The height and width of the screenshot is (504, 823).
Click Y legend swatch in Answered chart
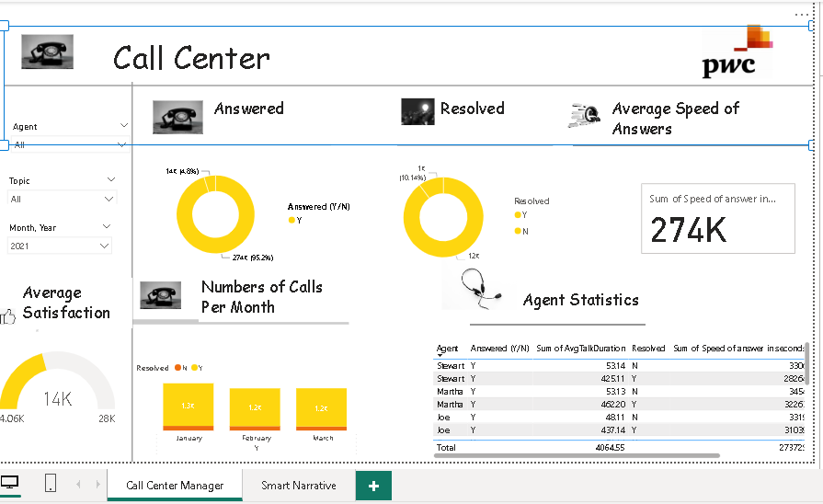coord(291,221)
